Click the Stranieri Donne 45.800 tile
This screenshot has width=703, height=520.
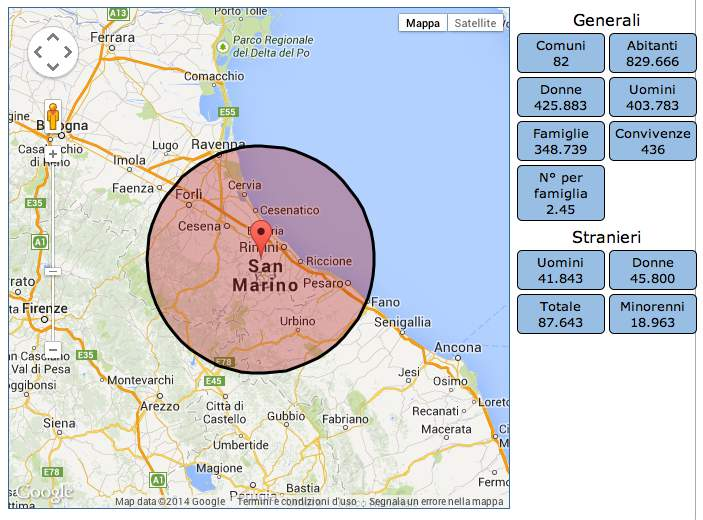pyautogui.click(x=653, y=270)
